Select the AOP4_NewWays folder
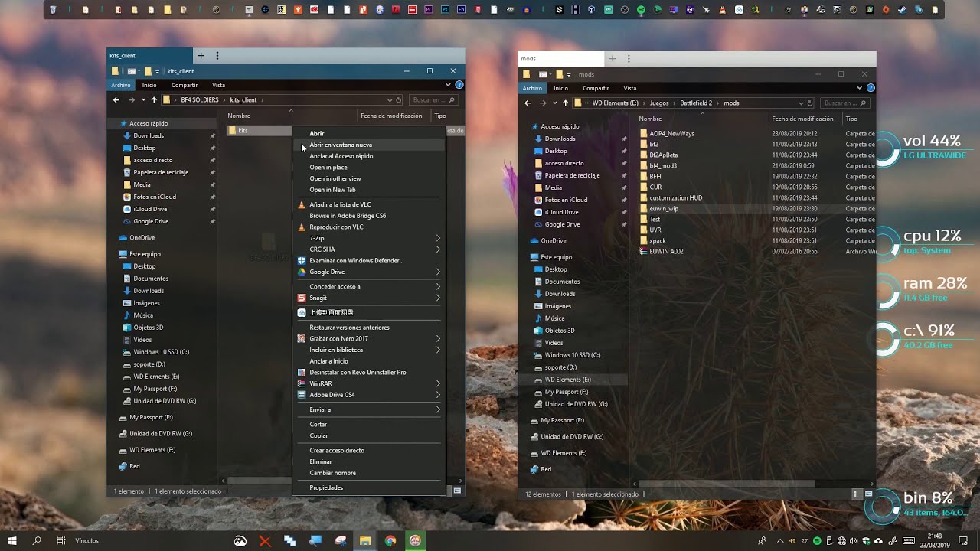The height and width of the screenshot is (551, 980). pyautogui.click(x=671, y=133)
